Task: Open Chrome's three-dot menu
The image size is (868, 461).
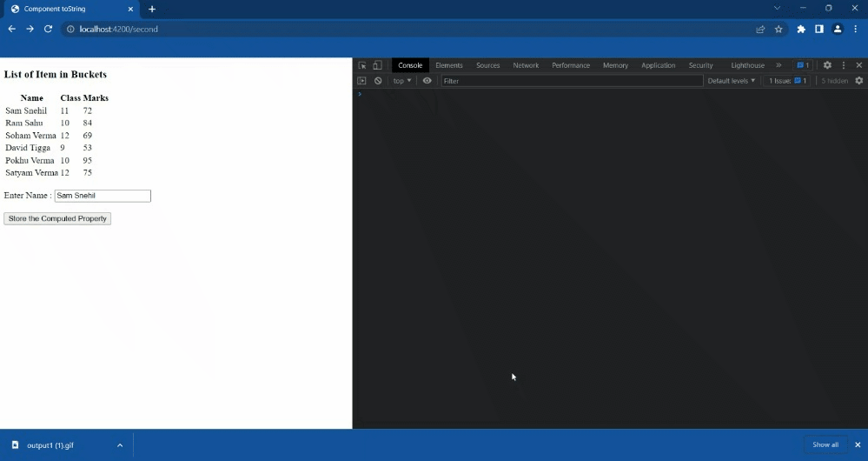Action: point(856,30)
